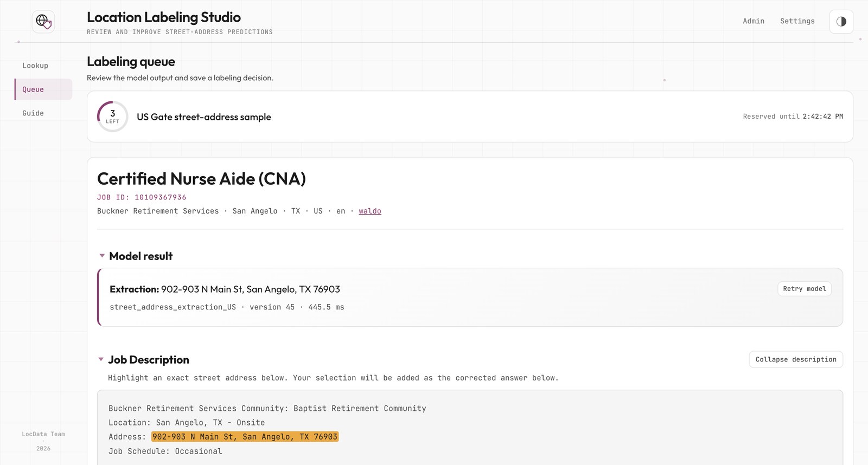The image size is (868, 465).
Task: Click highlighted address 902-903 N Main St
Action: click(x=245, y=437)
